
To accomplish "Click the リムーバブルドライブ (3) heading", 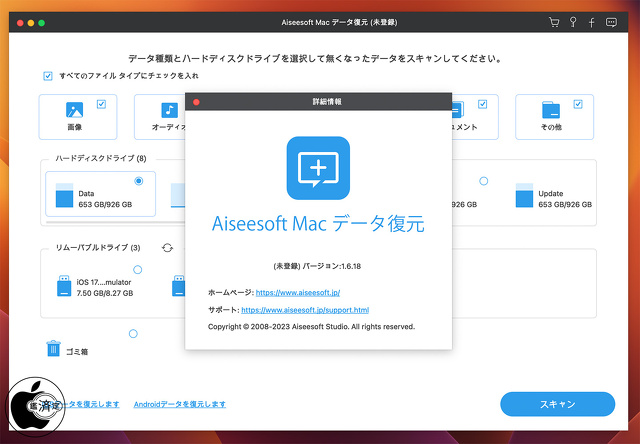I will click(98, 248).
